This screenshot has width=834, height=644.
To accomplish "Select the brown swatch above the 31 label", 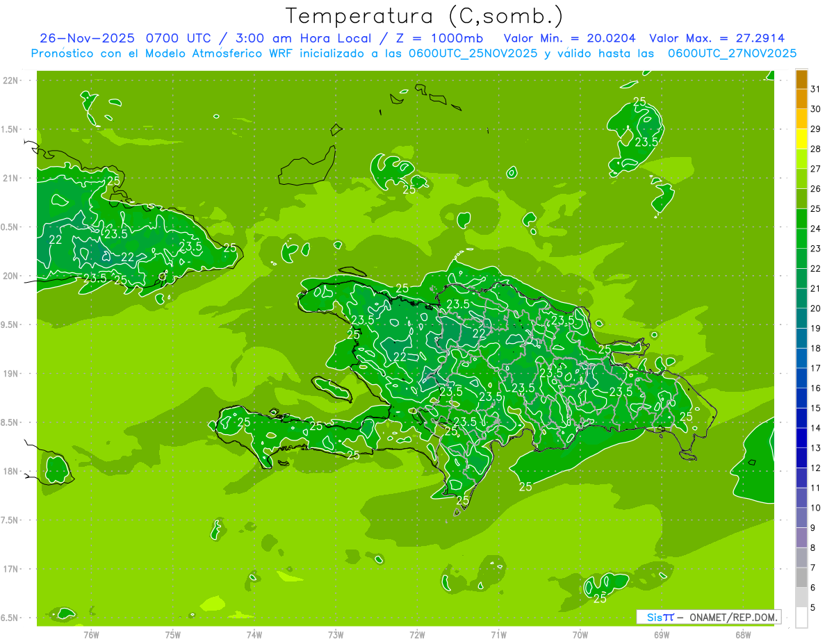I will 802,79.
